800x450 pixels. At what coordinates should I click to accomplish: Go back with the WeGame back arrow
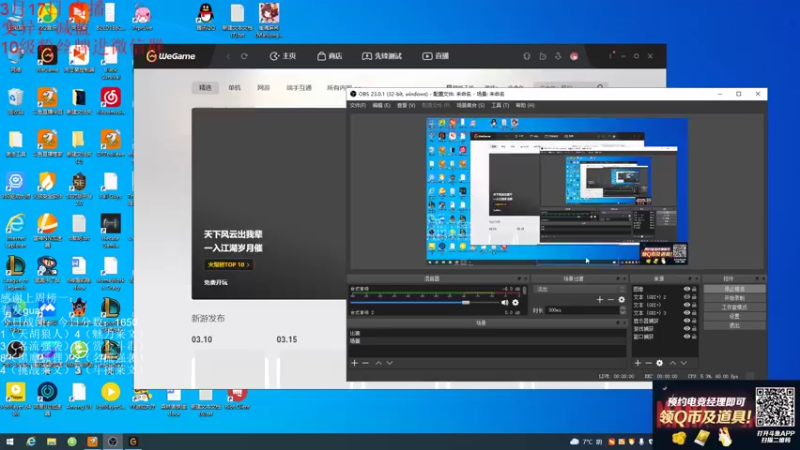click(228, 56)
